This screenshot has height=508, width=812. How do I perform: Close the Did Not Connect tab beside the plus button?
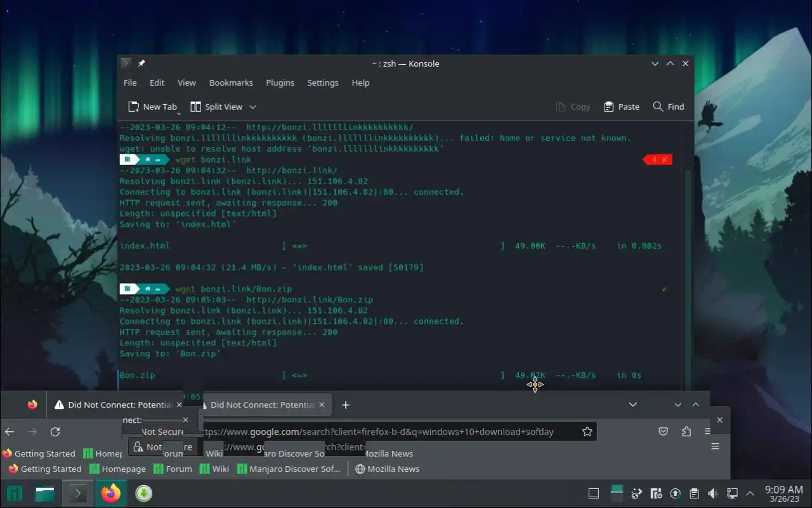point(322,404)
